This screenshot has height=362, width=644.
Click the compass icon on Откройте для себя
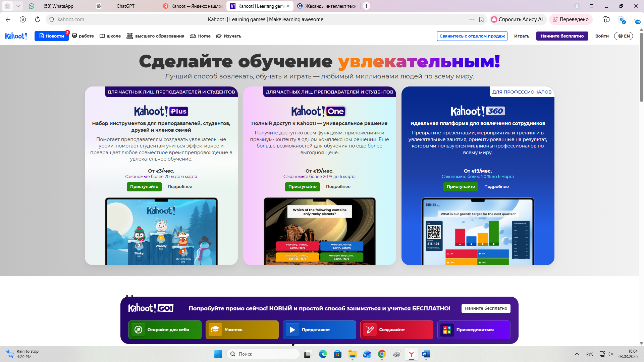[138, 330]
